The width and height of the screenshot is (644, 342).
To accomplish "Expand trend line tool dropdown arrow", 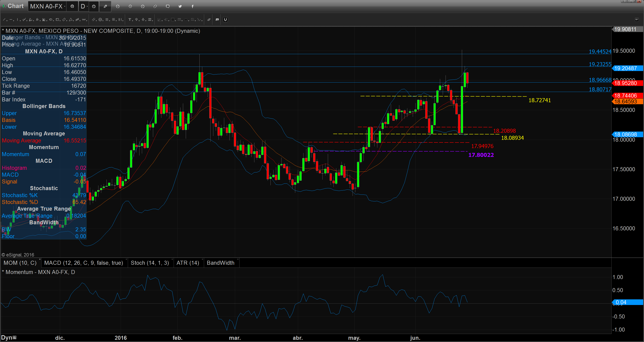I will (7, 21).
